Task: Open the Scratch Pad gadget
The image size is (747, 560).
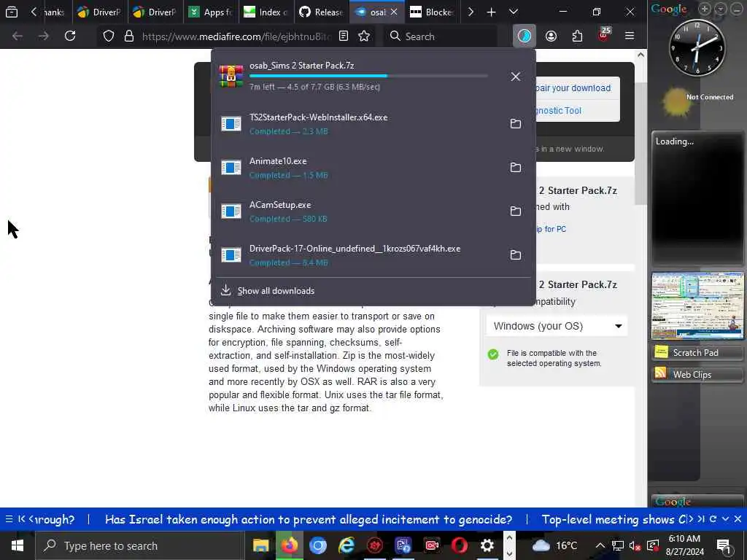Action: [697, 352]
